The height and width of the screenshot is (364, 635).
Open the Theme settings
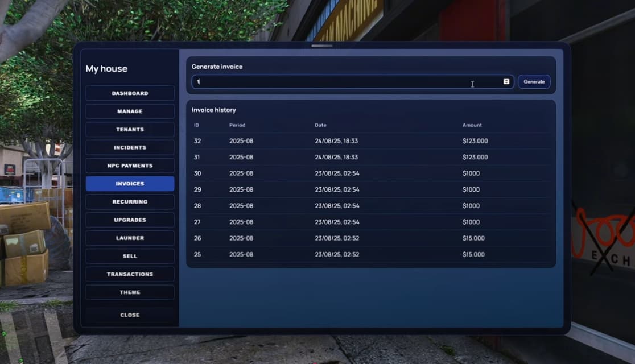130,292
